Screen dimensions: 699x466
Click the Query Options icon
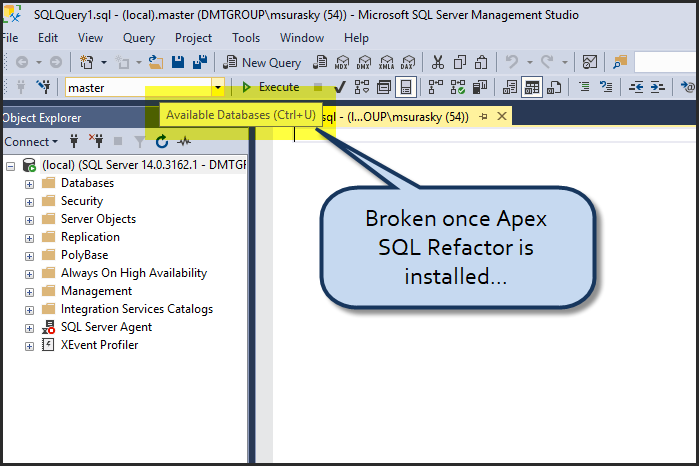point(384,87)
